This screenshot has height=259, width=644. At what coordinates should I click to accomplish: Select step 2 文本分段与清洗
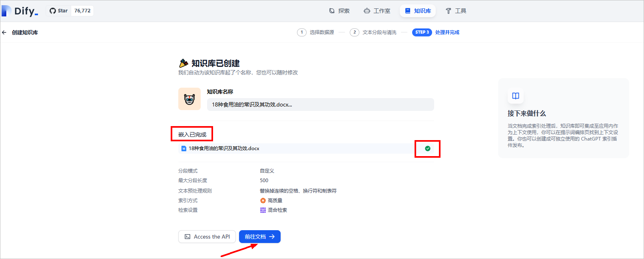[x=373, y=32]
